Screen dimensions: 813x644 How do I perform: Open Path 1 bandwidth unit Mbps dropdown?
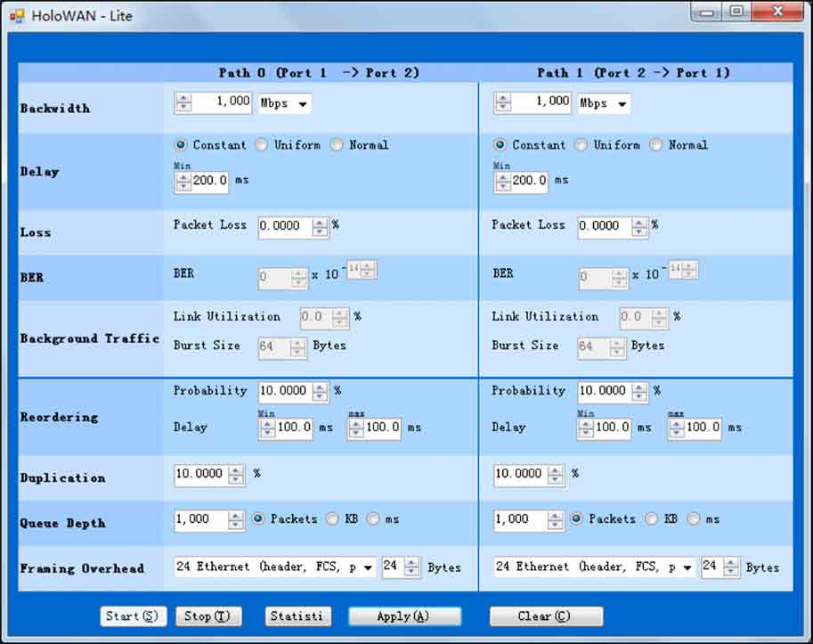tap(604, 103)
